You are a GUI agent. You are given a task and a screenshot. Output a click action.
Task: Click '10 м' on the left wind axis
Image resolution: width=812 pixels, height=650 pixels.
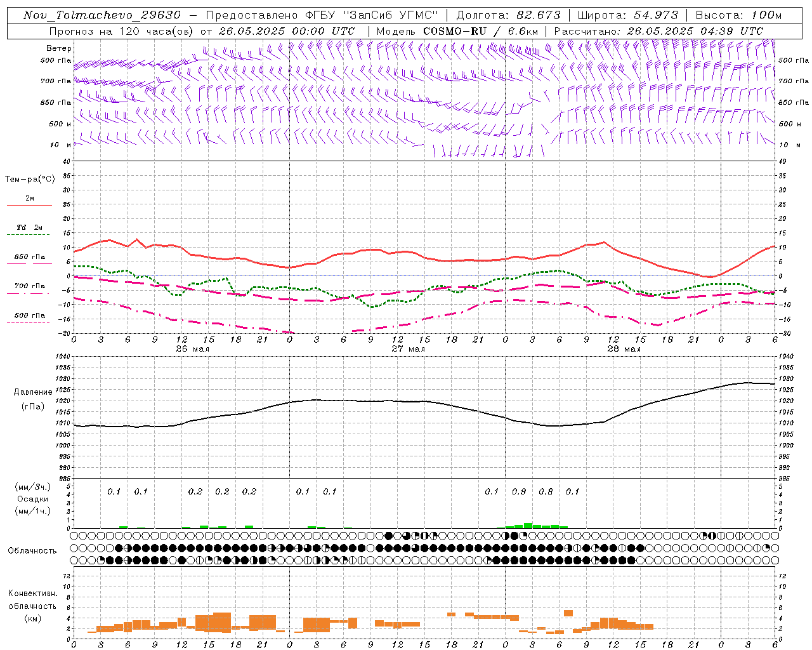click(x=61, y=145)
